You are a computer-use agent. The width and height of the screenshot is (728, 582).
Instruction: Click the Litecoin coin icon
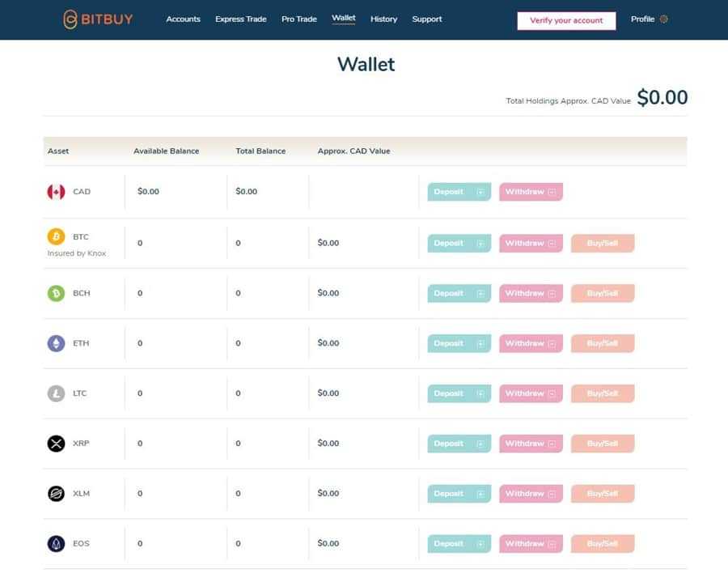point(55,393)
